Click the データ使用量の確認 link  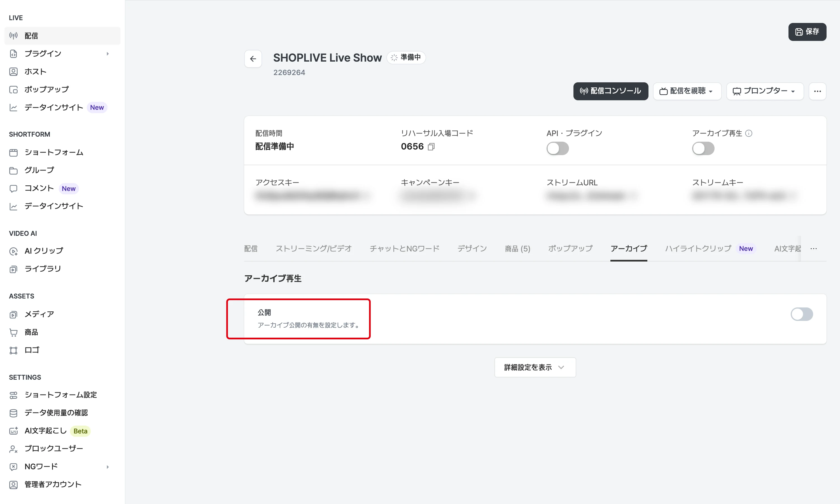click(x=56, y=413)
